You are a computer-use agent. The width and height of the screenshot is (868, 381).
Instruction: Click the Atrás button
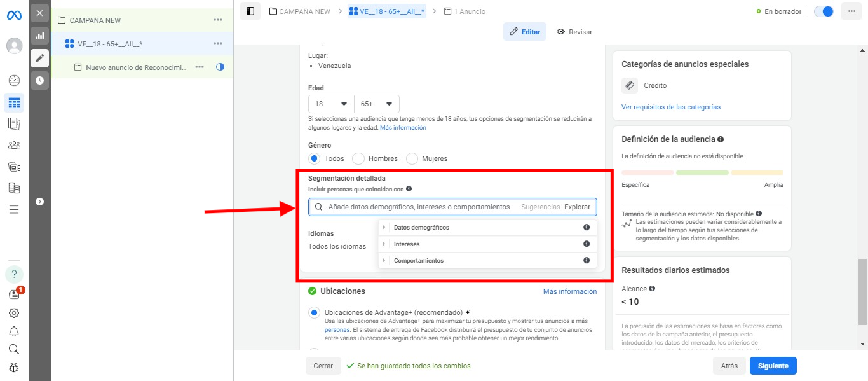tap(729, 366)
